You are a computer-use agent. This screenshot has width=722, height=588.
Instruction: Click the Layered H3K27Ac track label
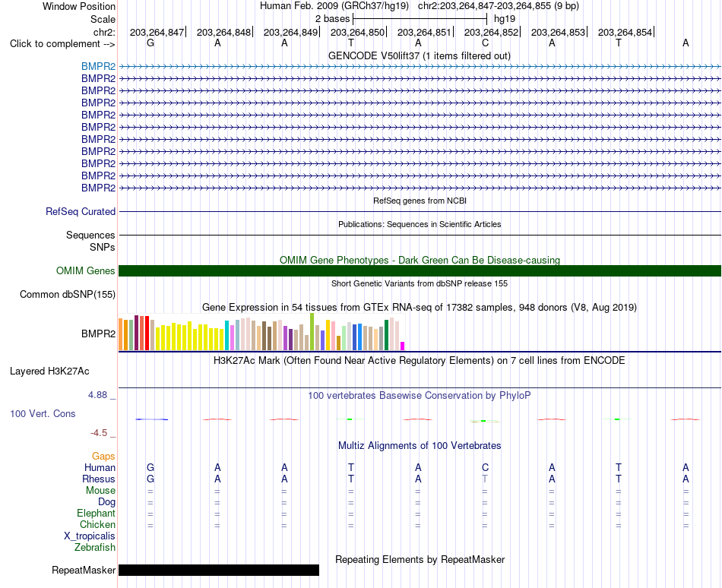coord(49,371)
